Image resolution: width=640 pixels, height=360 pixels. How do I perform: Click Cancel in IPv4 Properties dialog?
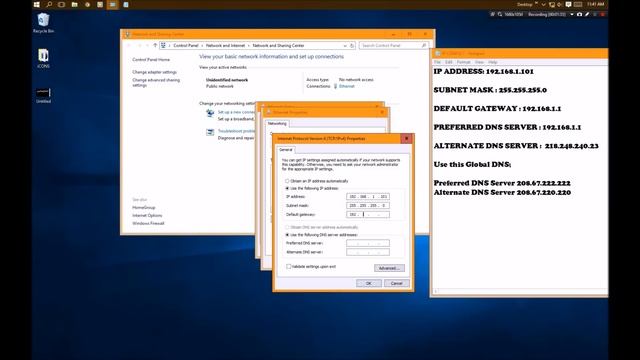pyautogui.click(x=397, y=283)
